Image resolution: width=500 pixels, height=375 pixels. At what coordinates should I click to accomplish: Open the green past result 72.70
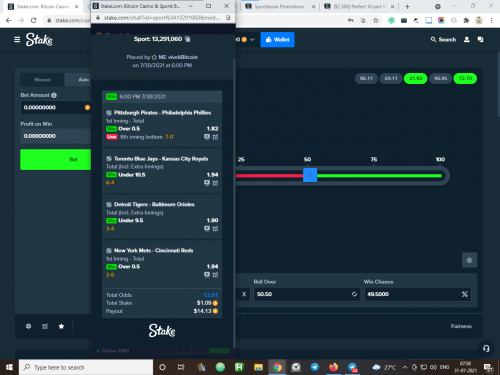(465, 78)
